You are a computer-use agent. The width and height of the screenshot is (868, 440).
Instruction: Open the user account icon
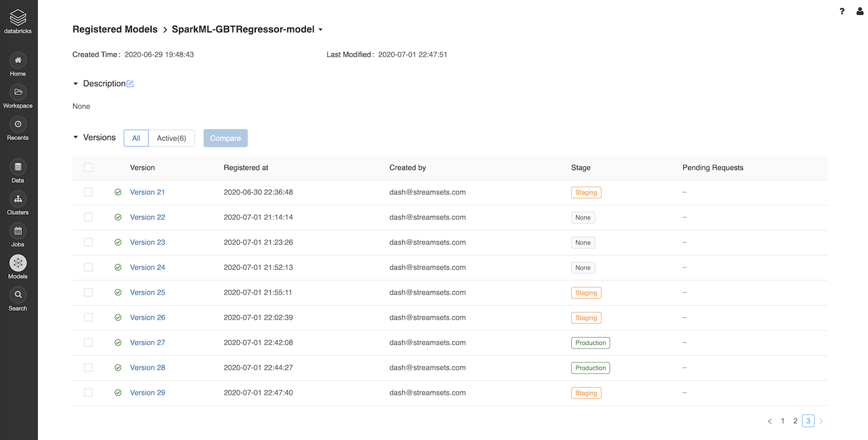(x=860, y=11)
